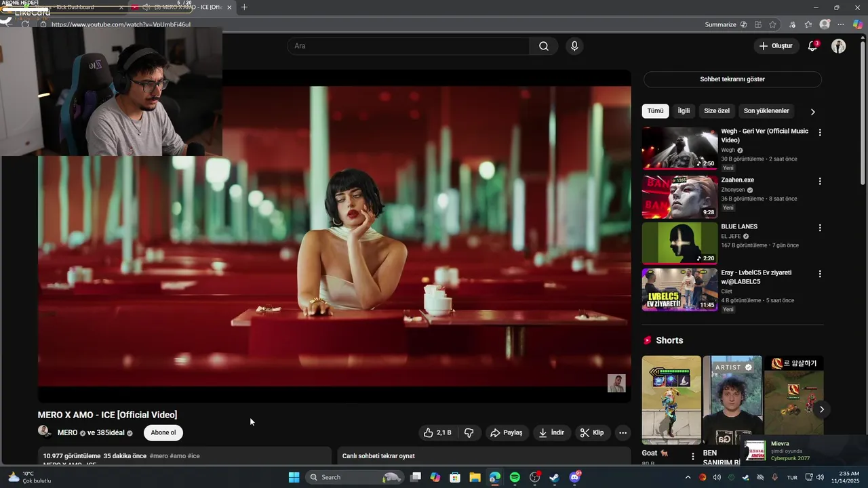Open Wegh - Geri Ver video thumbnail

coord(679,148)
